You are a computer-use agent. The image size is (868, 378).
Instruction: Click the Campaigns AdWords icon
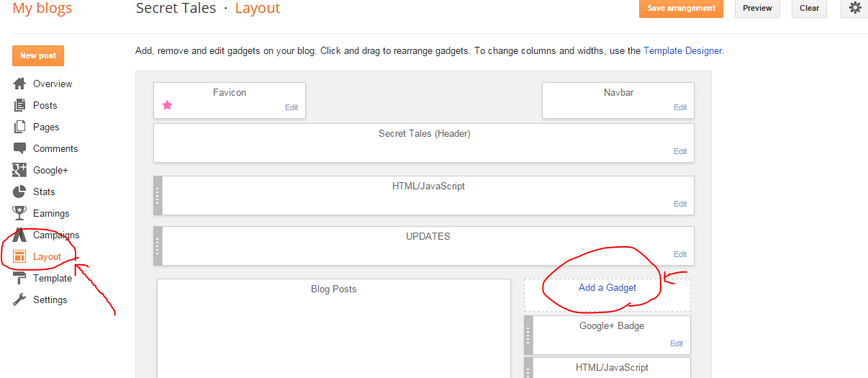coord(19,235)
